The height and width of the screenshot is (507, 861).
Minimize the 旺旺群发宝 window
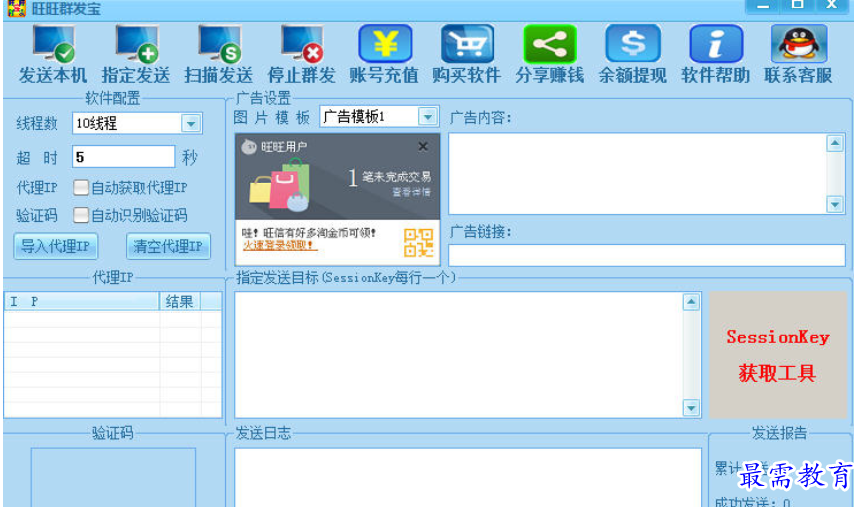(762, 6)
